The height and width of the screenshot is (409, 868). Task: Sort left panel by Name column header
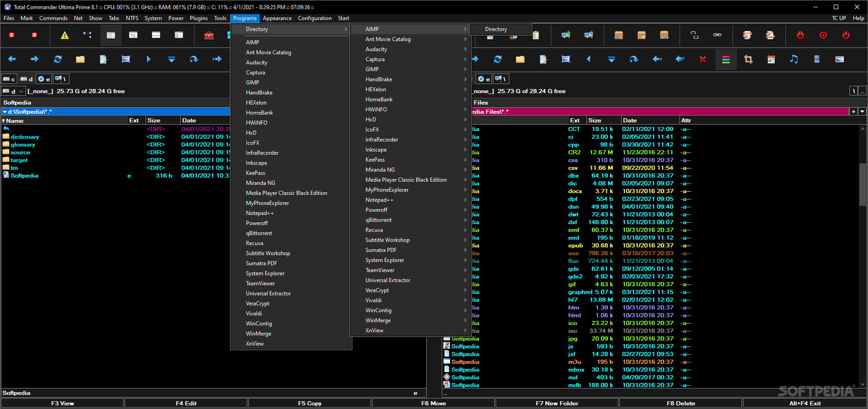(64, 121)
